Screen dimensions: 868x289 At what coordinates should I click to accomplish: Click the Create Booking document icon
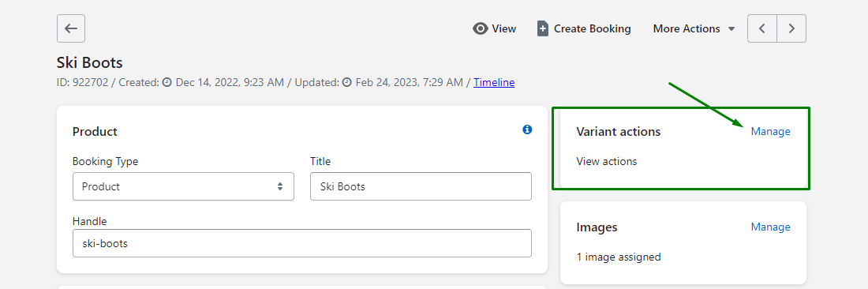(543, 28)
